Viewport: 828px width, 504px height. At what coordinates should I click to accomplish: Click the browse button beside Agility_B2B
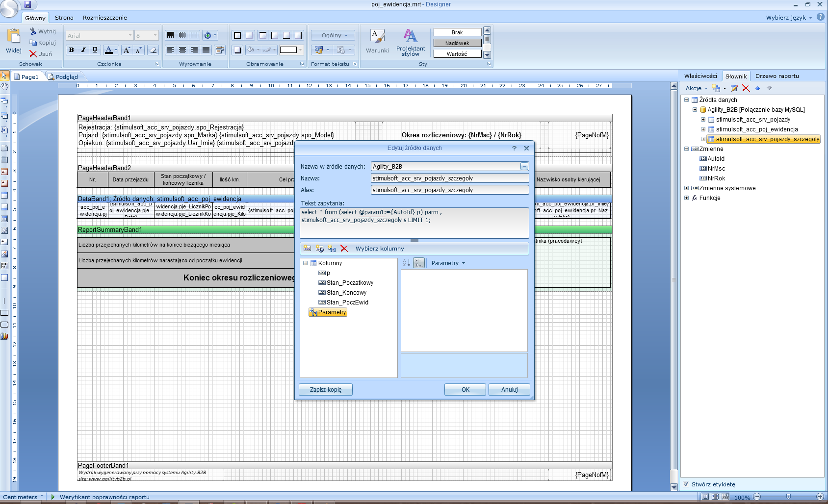[x=524, y=166]
